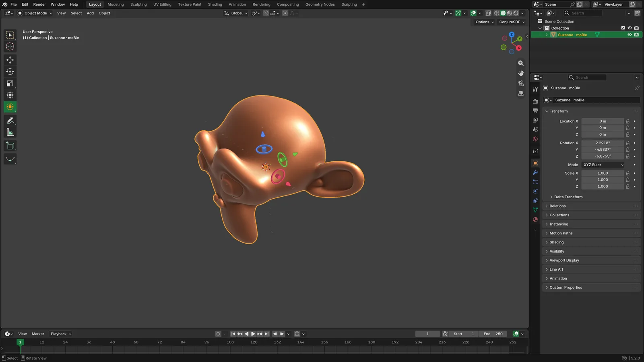Toggle the camera view icon
Screen dimensions: 644x362
pyautogui.click(x=521, y=83)
